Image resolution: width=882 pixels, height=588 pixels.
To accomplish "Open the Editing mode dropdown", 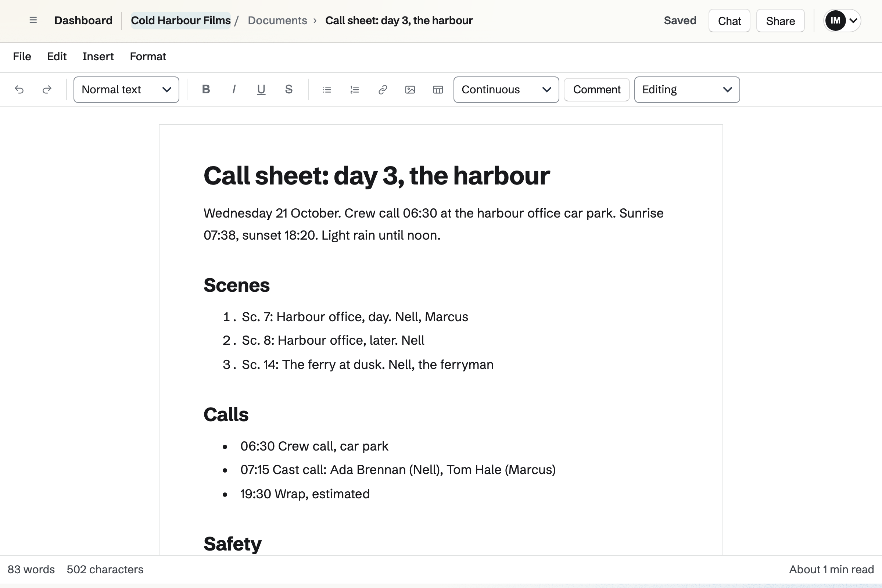I will 687,90.
